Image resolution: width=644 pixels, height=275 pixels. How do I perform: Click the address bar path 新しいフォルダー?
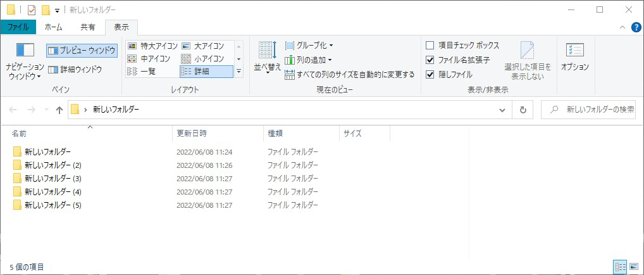coord(116,110)
